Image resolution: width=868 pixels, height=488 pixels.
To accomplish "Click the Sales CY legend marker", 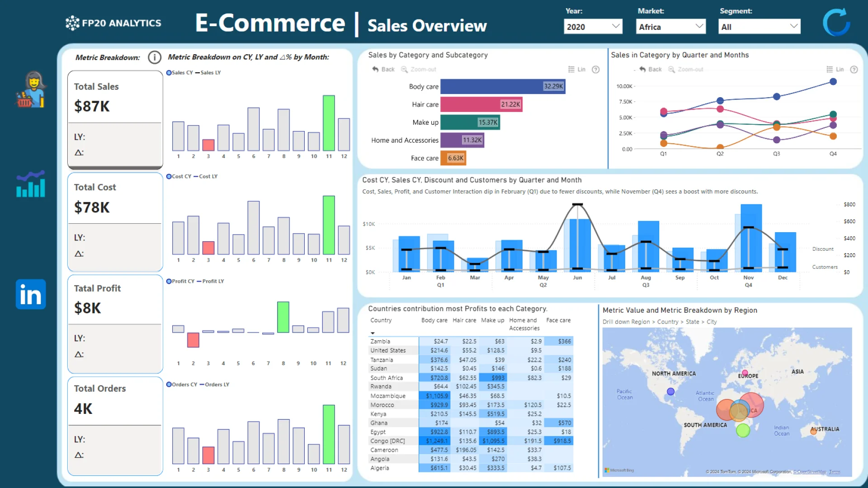I will (169, 72).
